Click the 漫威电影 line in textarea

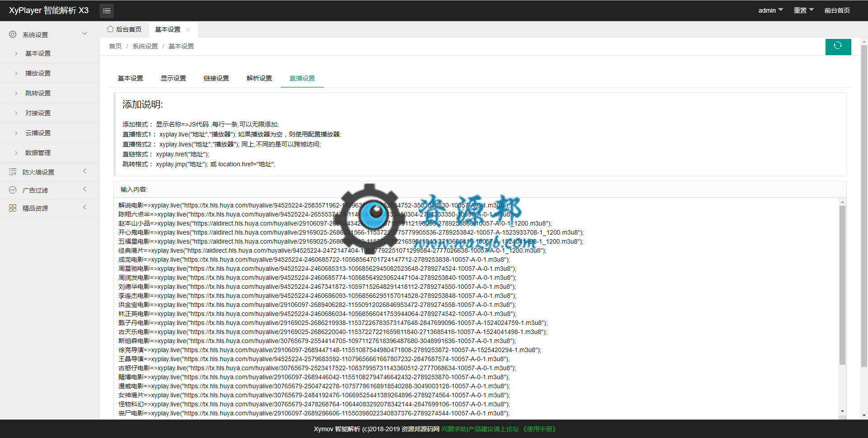(314, 386)
